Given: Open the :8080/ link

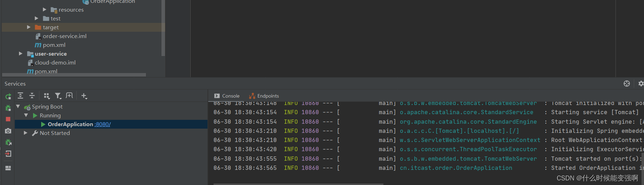Looking at the screenshot, I should [102, 124].
